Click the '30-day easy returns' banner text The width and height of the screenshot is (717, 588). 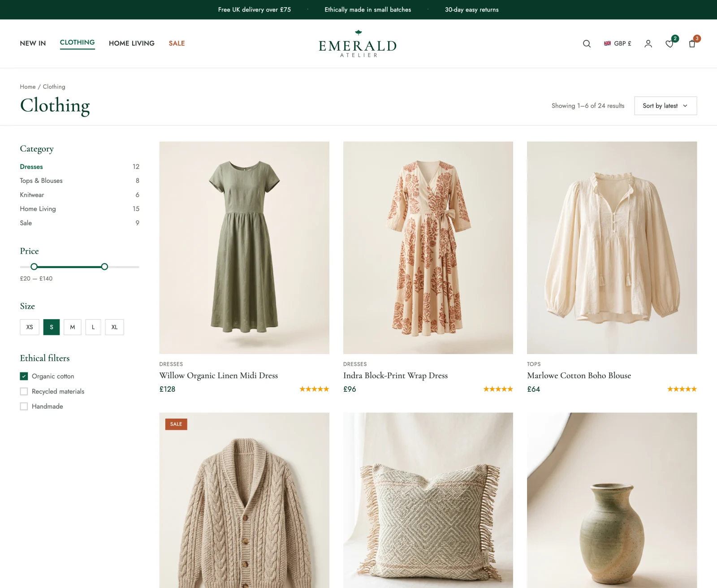pos(471,9)
